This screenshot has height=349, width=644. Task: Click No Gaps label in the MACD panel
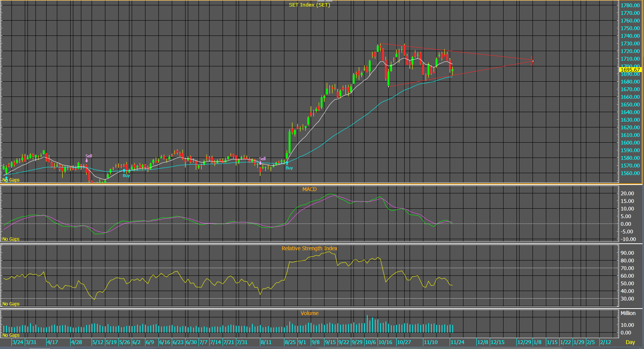point(11,239)
